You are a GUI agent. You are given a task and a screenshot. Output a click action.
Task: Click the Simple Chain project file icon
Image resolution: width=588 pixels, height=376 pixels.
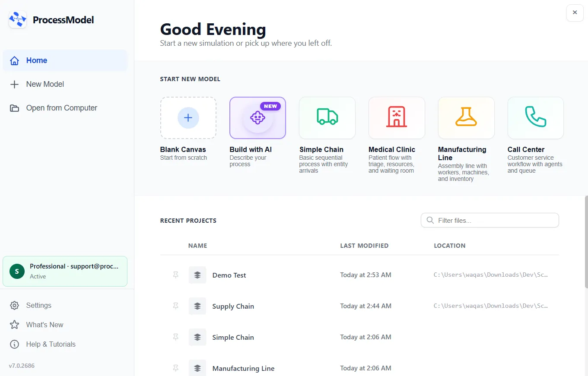[197, 337]
